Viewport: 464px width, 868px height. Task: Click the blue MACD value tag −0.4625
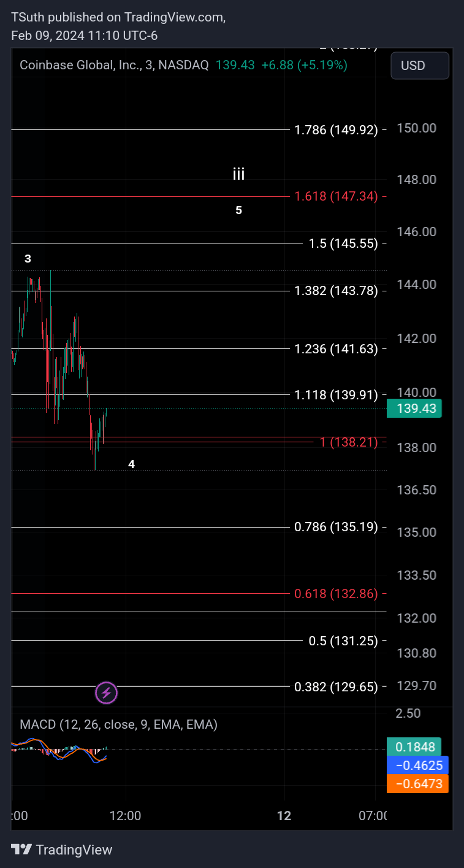tap(418, 766)
